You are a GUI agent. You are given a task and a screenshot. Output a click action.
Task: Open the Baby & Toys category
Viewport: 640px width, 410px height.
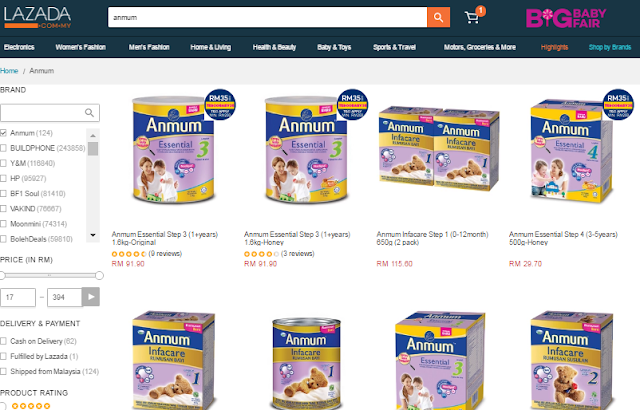pyautogui.click(x=334, y=47)
